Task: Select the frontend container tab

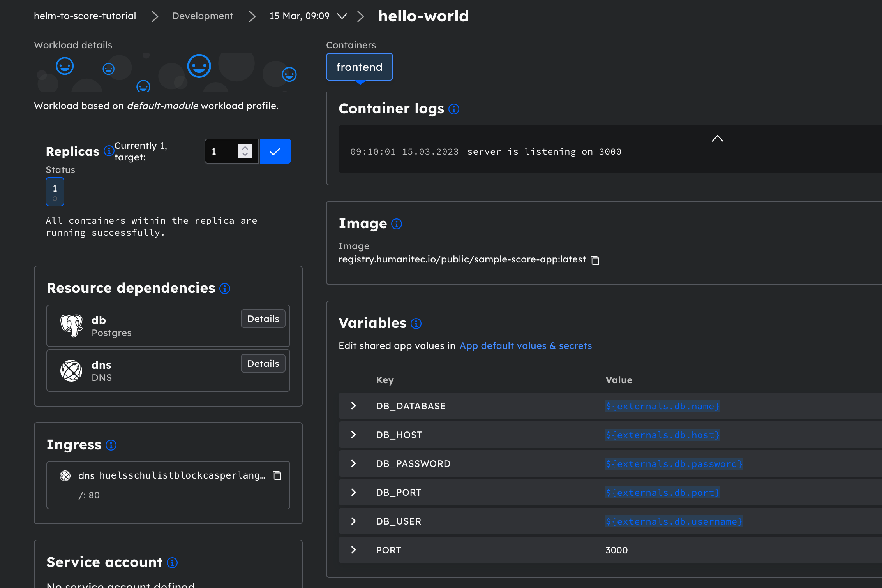Action: coord(359,67)
